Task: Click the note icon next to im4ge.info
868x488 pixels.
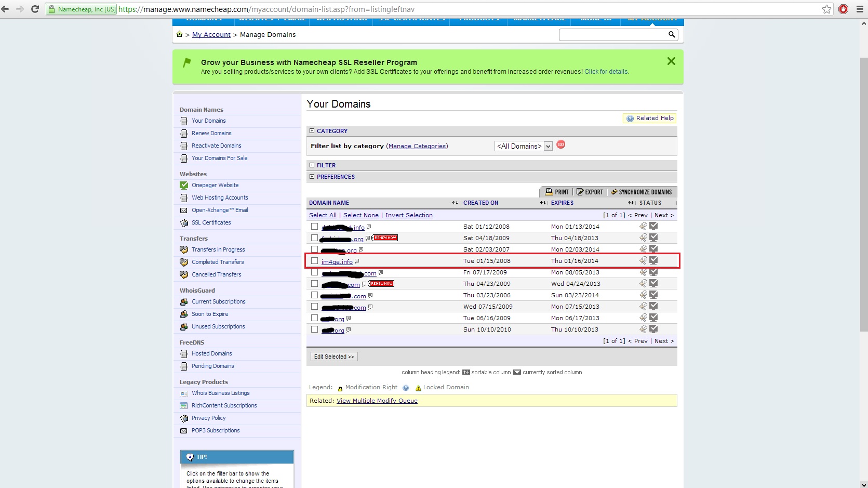Action: pyautogui.click(x=357, y=261)
